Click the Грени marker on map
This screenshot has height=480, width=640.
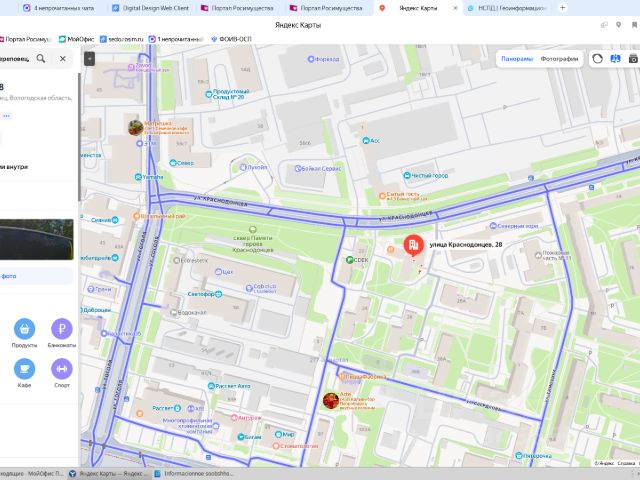[91, 289]
